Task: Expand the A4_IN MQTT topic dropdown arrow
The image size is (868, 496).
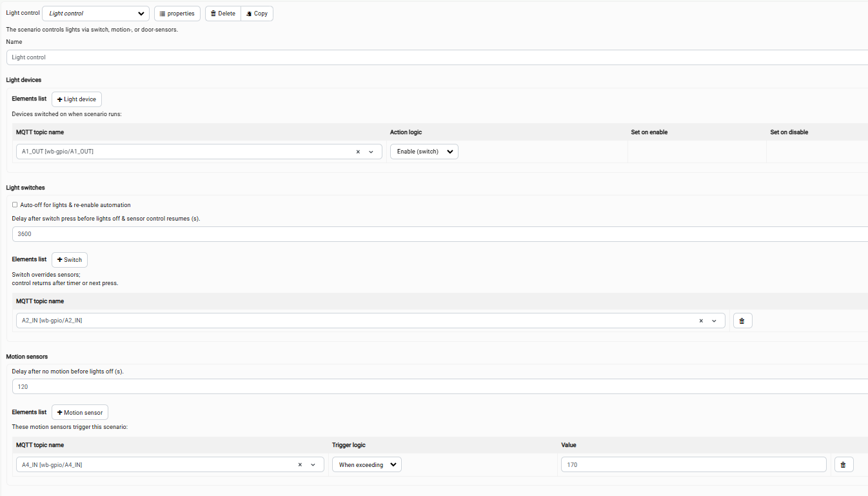Action: tap(313, 464)
